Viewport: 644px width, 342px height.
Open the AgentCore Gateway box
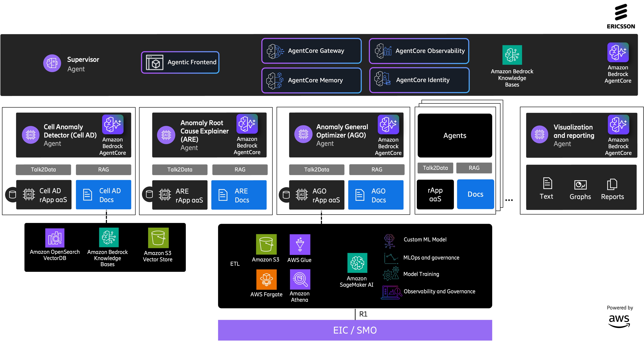click(311, 51)
